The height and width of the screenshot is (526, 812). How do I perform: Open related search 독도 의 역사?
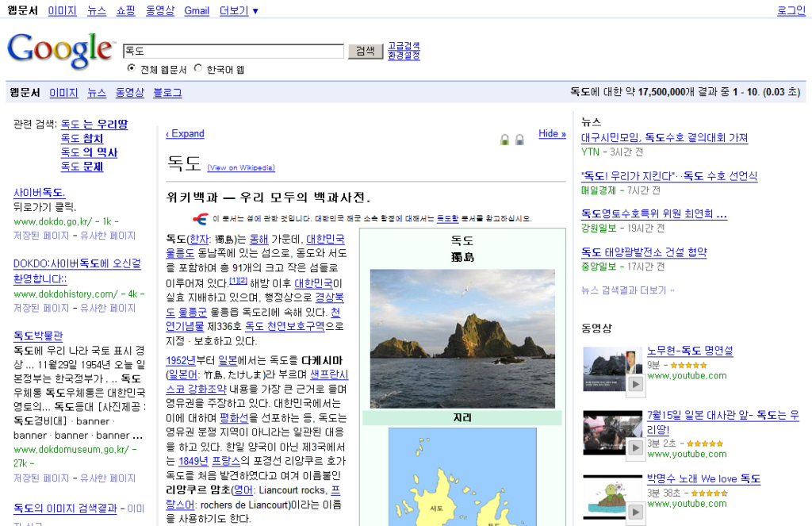[x=89, y=152]
